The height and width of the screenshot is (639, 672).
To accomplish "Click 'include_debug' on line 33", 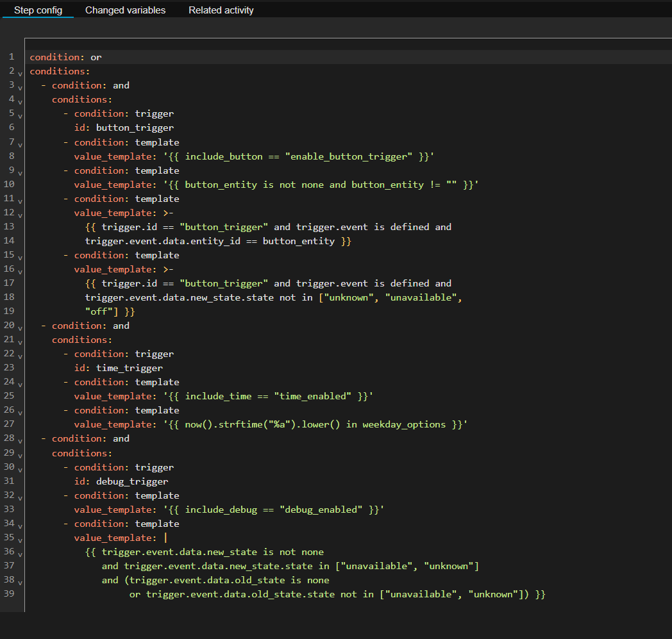I will pos(221,510).
